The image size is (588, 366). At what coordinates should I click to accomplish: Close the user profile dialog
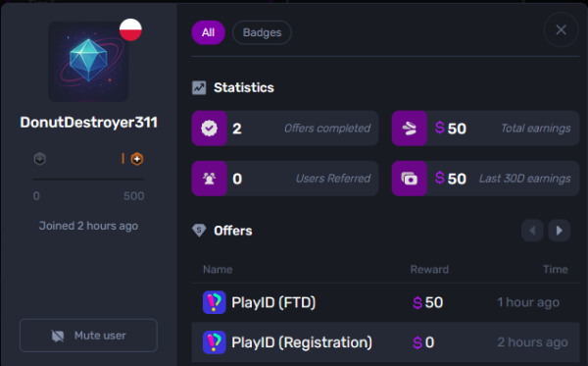pos(561,29)
